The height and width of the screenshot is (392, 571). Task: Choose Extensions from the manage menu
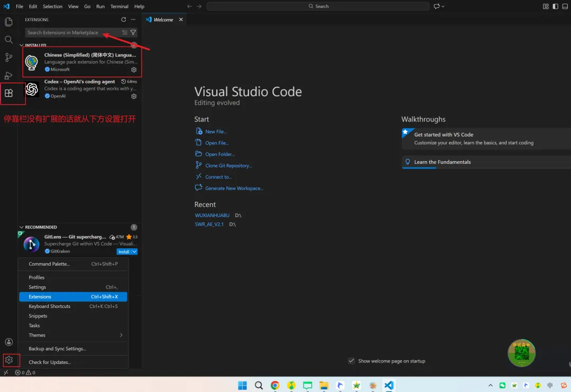click(73, 296)
